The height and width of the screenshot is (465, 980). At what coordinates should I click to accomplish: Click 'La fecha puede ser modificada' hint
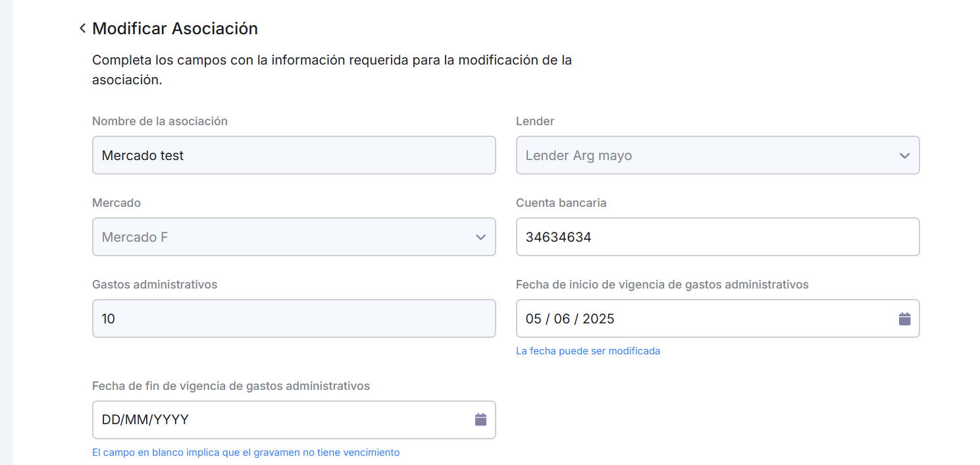[588, 351]
